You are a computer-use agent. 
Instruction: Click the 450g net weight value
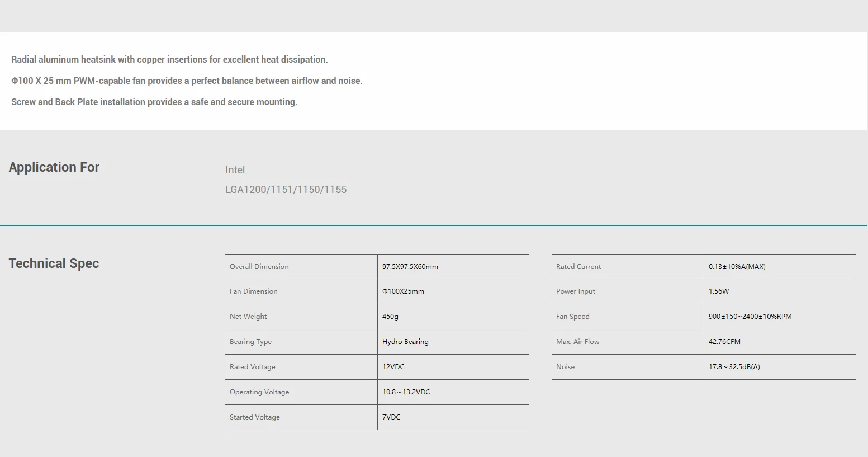390,317
